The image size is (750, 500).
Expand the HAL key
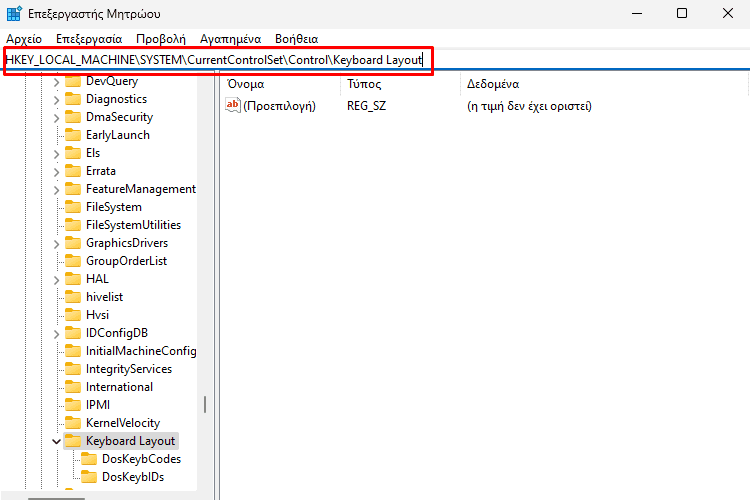56,280
